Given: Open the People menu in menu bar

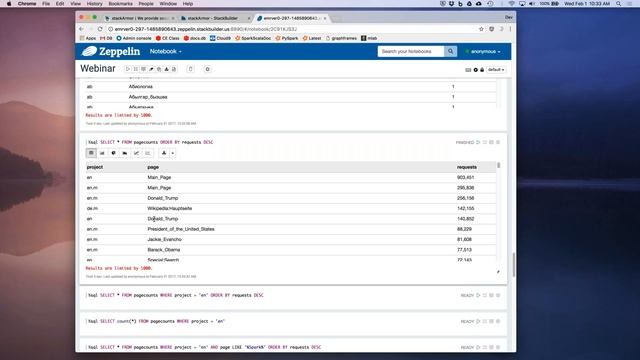Looking at the screenshot, I should click(146, 4).
